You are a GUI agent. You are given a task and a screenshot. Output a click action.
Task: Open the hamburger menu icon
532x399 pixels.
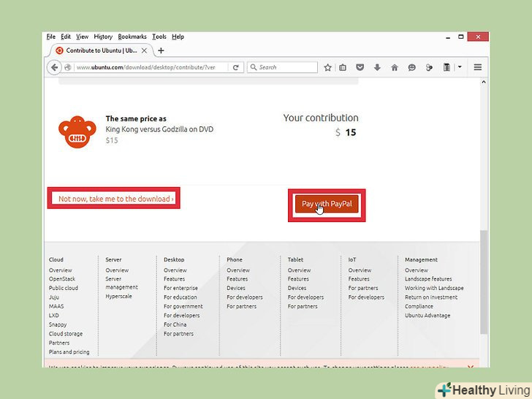[x=477, y=67]
